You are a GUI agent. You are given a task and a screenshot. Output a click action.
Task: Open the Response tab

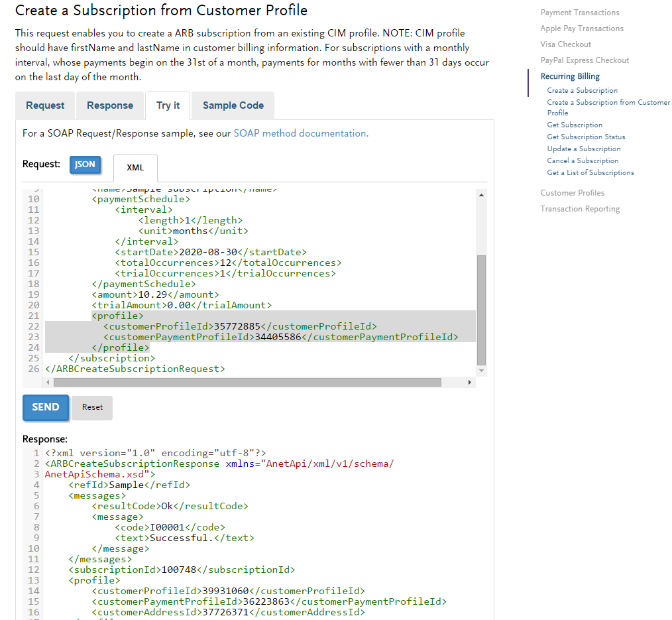(x=110, y=105)
